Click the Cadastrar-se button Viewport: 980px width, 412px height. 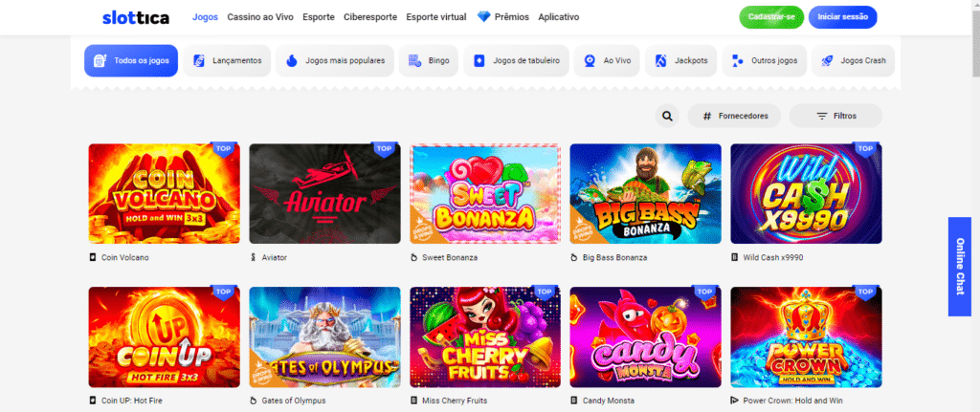pos(771,17)
